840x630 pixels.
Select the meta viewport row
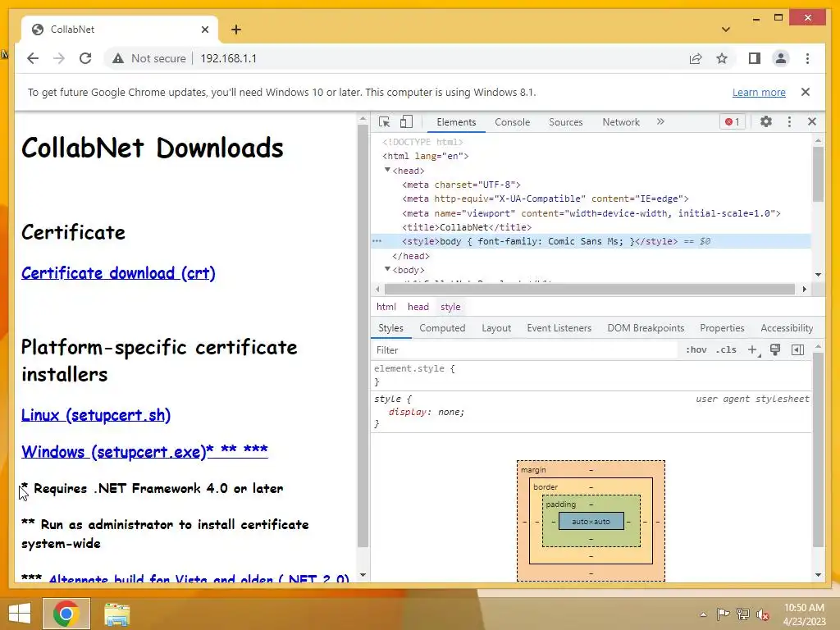coord(591,213)
